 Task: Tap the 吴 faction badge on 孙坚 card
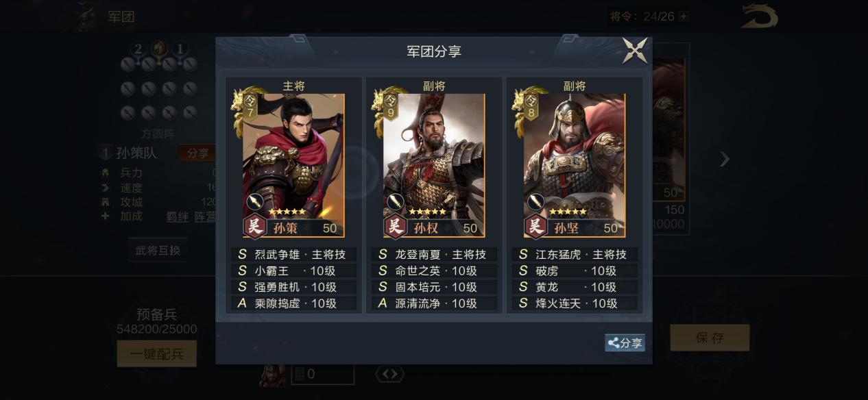pos(536,226)
